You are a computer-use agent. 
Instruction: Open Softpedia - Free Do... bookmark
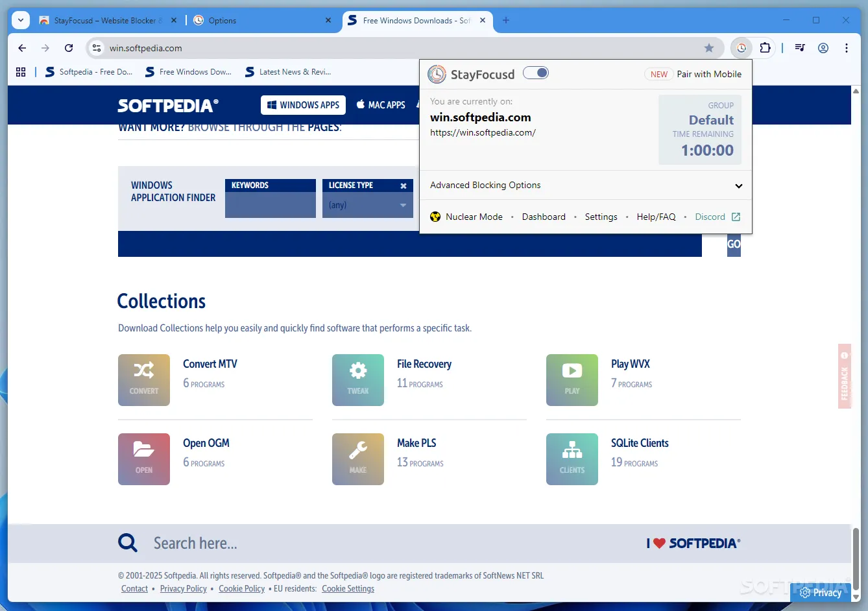click(89, 72)
